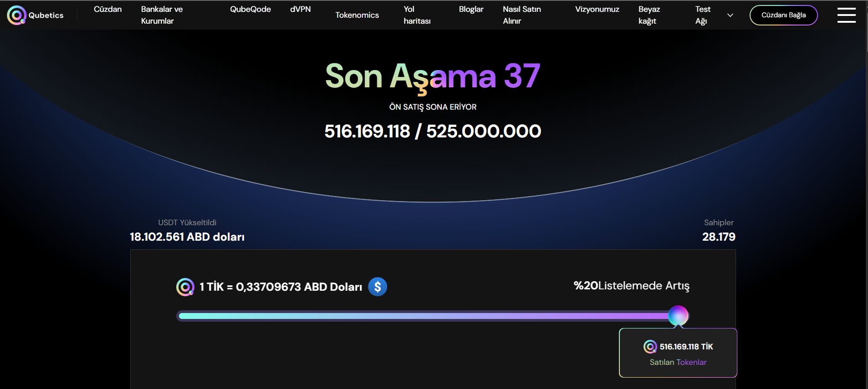The image size is (868, 389).
Task: Open the Beyaz kağıt whitepaper link
Action: coord(649,15)
